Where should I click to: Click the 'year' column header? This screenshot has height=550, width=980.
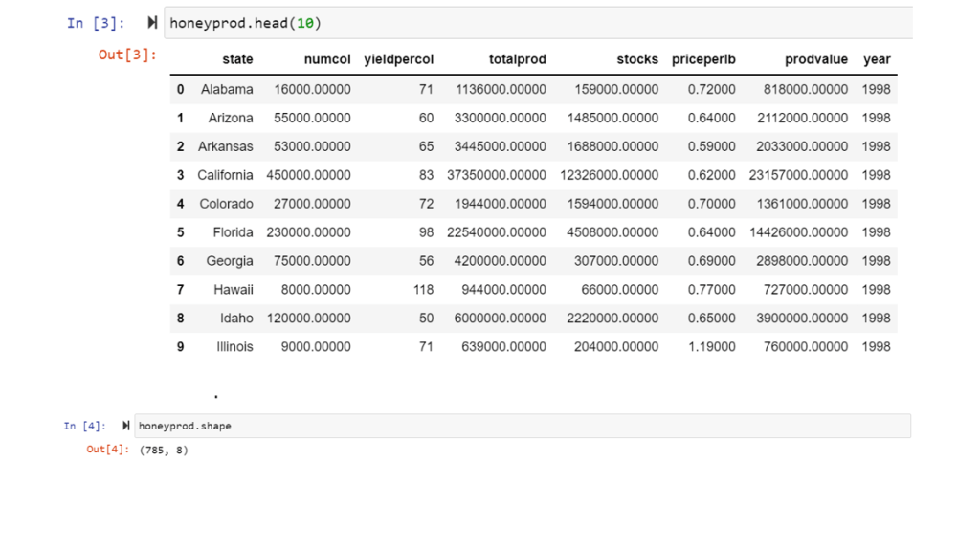click(877, 59)
